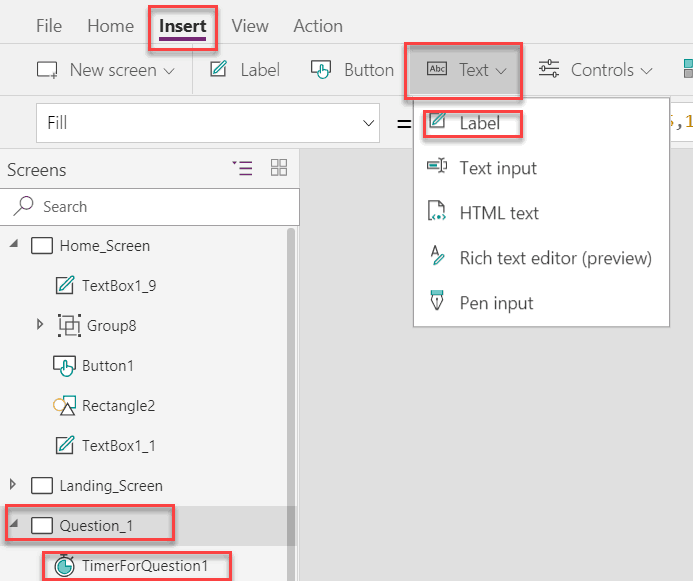
Task: Select the Question_1 screen
Action: click(x=96, y=526)
